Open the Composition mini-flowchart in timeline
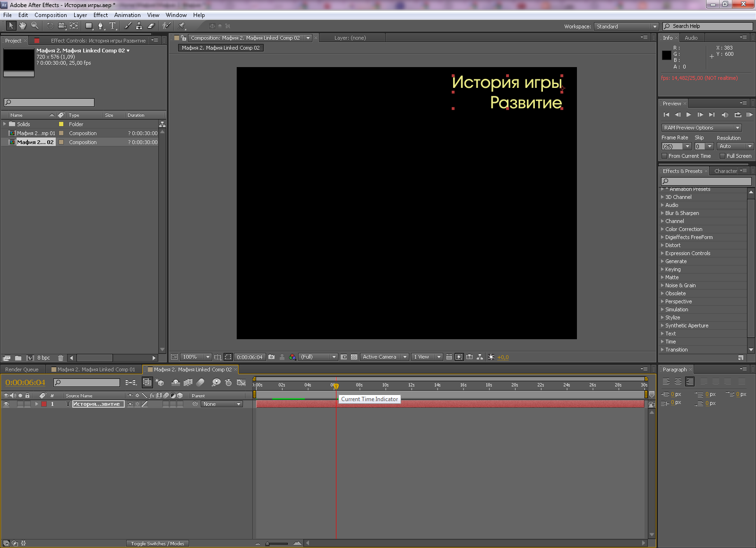The width and height of the screenshot is (756, 548). [x=131, y=382]
